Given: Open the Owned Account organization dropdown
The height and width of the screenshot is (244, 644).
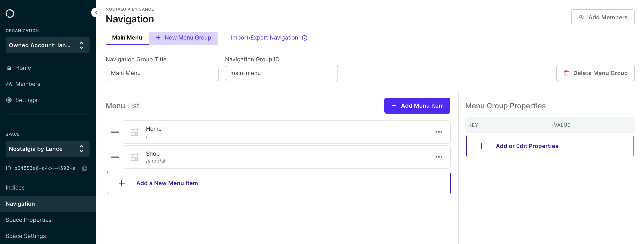Looking at the screenshot, I should click(48, 45).
